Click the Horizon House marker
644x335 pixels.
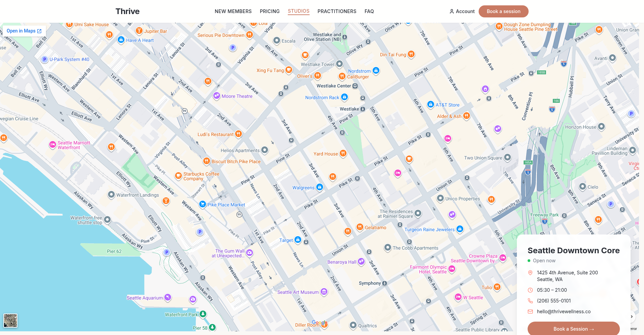pyautogui.click(x=601, y=126)
